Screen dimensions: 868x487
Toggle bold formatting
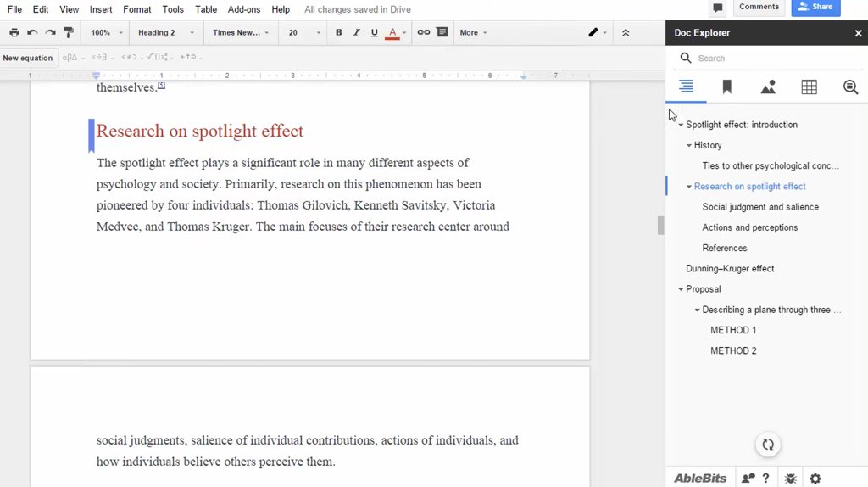[x=339, y=33]
